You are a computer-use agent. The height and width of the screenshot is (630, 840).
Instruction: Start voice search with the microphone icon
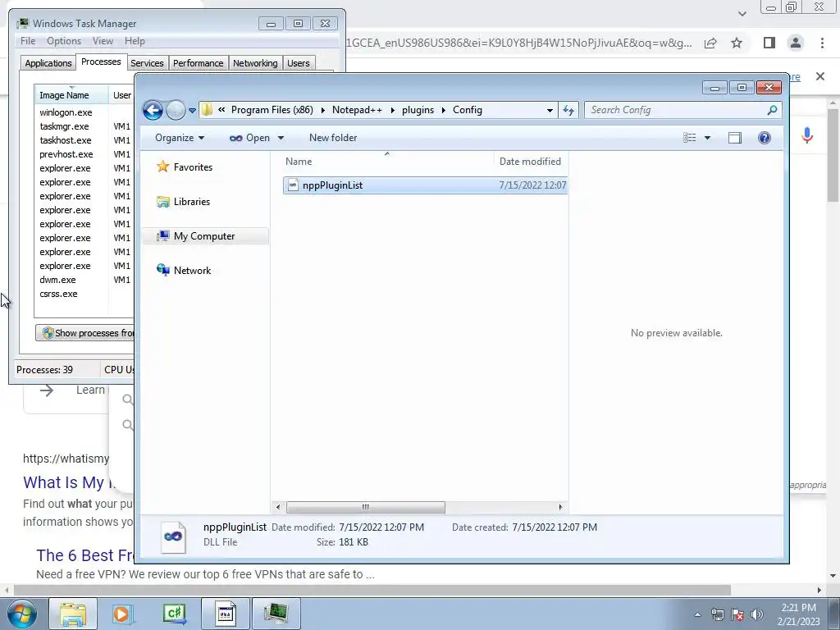coord(807,136)
